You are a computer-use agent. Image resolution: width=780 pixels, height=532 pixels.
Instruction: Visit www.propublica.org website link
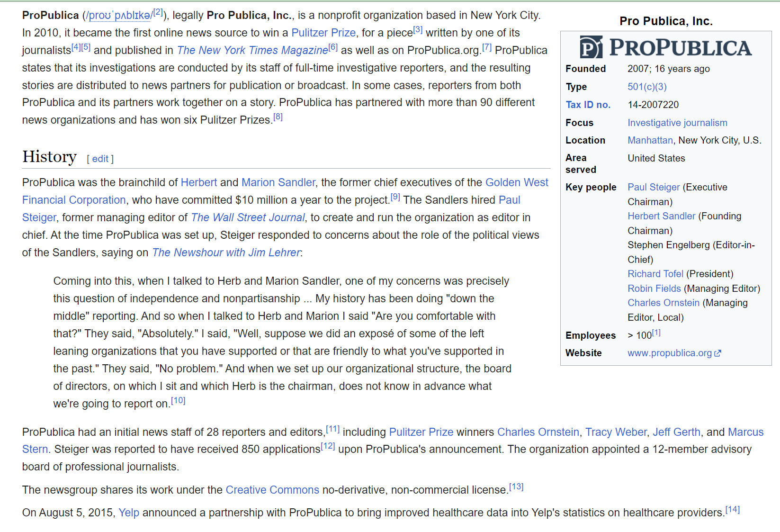pyautogui.click(x=670, y=353)
